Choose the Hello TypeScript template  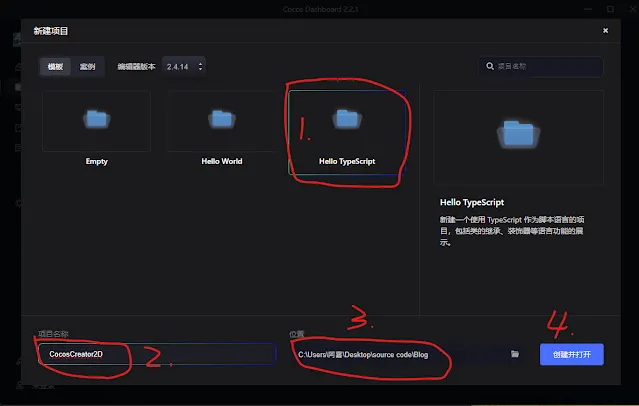click(x=347, y=133)
